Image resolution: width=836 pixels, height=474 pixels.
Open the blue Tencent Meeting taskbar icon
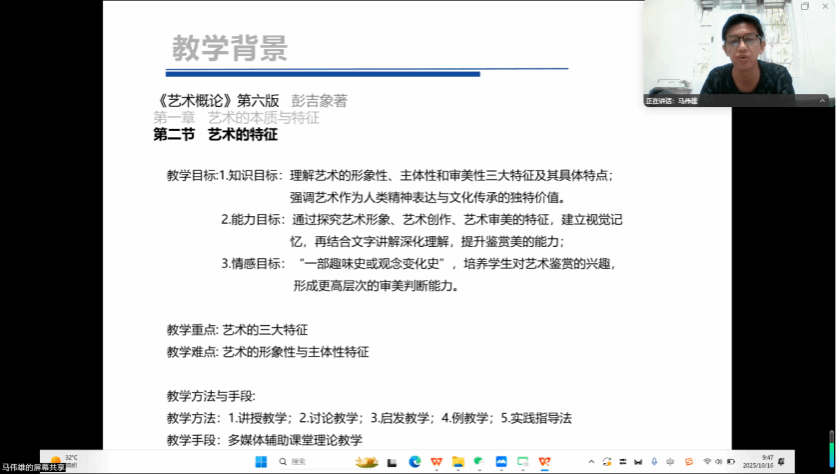pos(500,461)
